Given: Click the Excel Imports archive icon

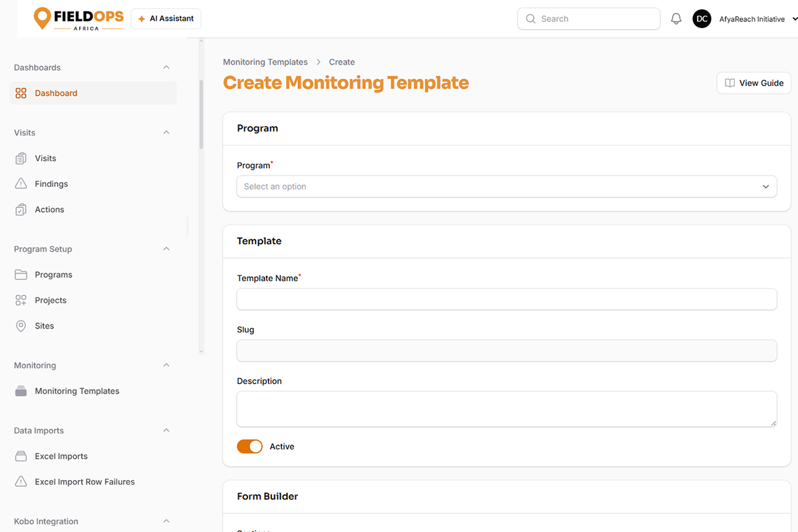Looking at the screenshot, I should [x=21, y=456].
